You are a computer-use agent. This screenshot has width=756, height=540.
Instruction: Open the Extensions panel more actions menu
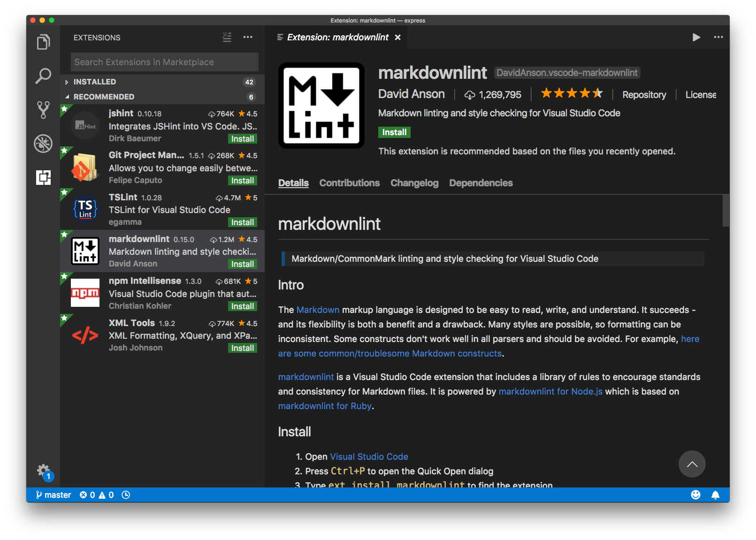coord(248,38)
